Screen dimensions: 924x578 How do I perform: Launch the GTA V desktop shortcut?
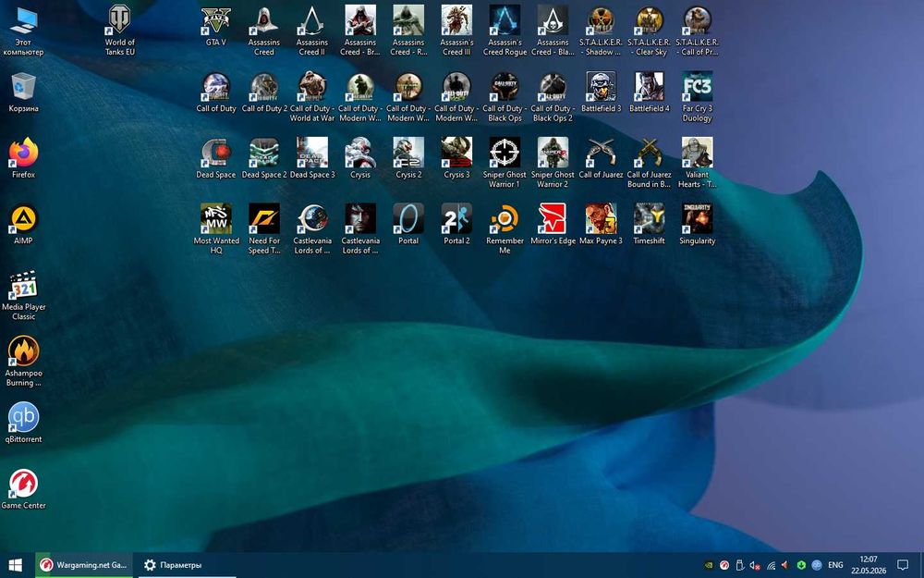click(x=215, y=27)
